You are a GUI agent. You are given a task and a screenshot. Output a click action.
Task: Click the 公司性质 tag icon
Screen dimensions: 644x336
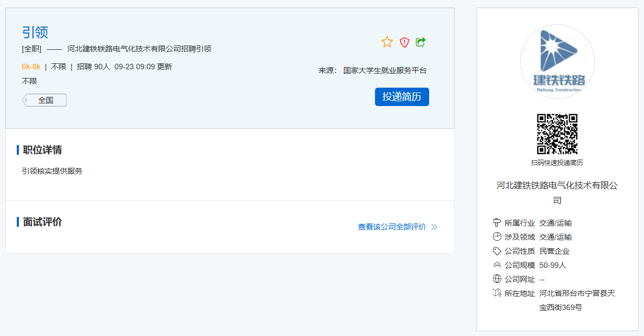coord(497,251)
